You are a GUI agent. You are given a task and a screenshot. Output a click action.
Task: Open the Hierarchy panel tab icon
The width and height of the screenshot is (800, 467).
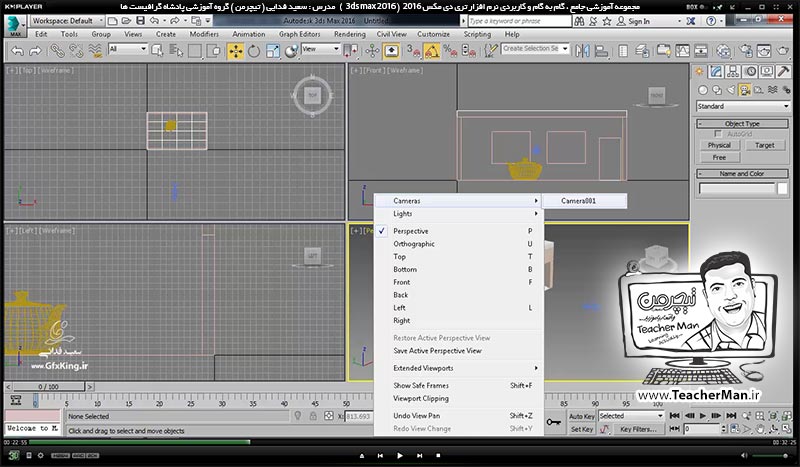click(x=733, y=72)
